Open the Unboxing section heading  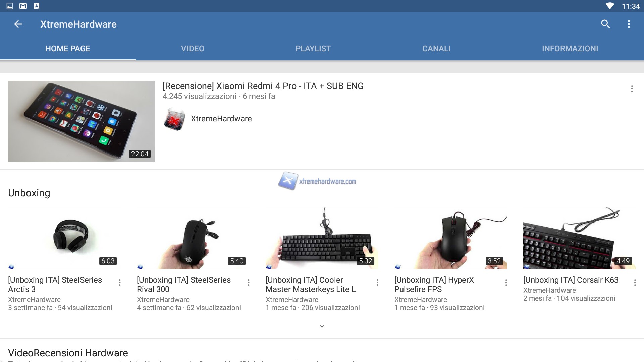[x=29, y=193]
